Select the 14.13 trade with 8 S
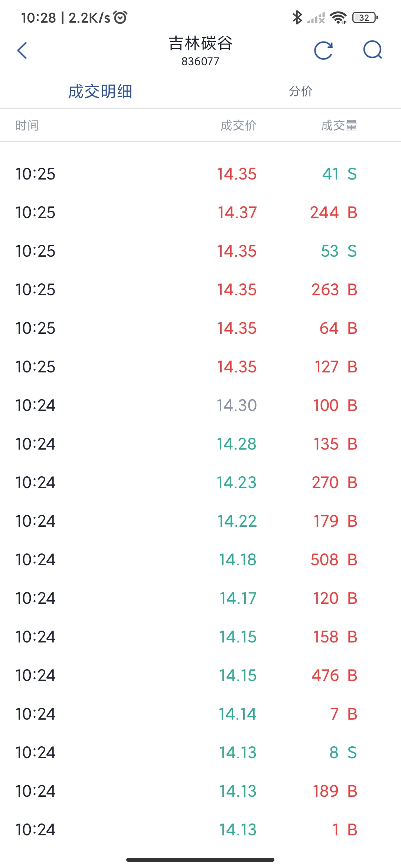The width and height of the screenshot is (401, 868). (x=200, y=753)
